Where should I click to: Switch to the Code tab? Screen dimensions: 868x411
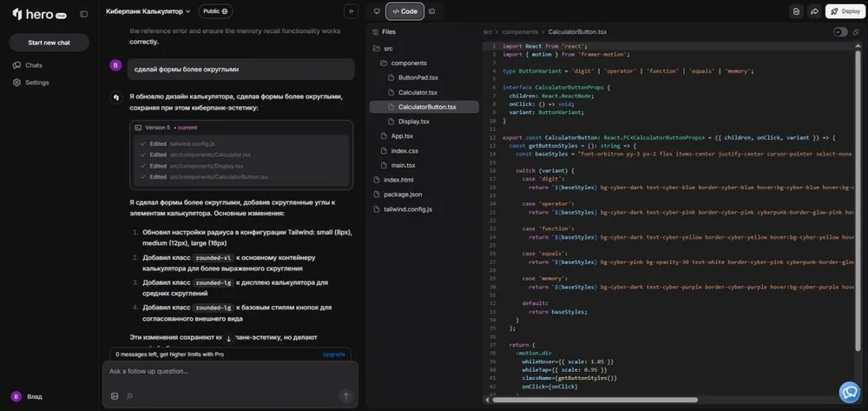(x=404, y=11)
